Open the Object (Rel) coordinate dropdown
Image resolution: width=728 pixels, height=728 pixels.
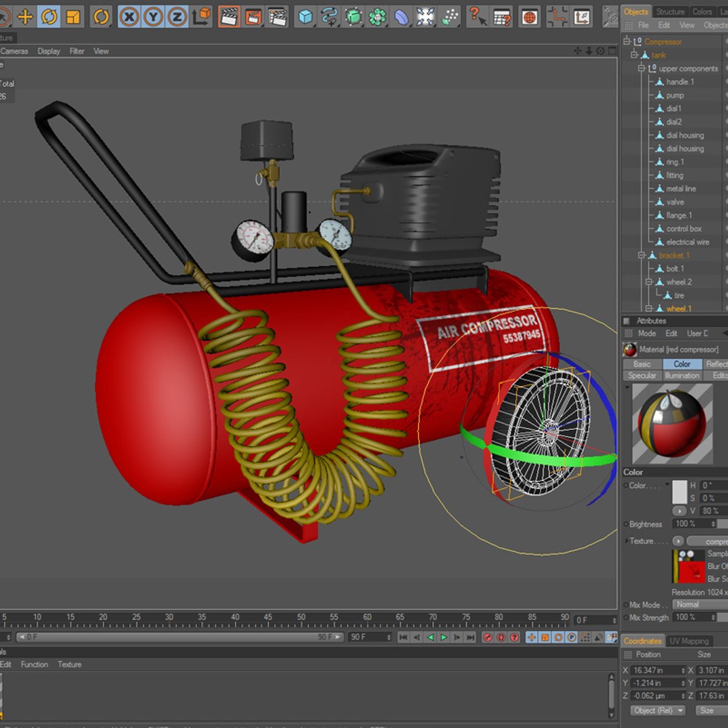[x=657, y=710]
